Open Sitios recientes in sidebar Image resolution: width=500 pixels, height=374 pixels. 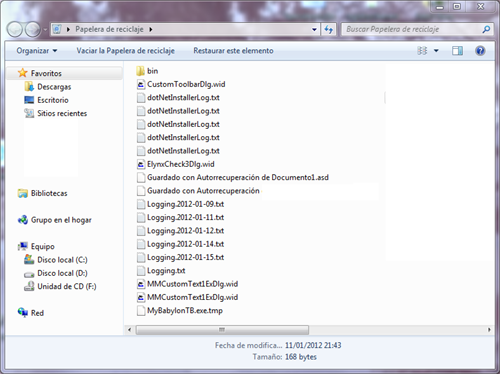(62, 113)
